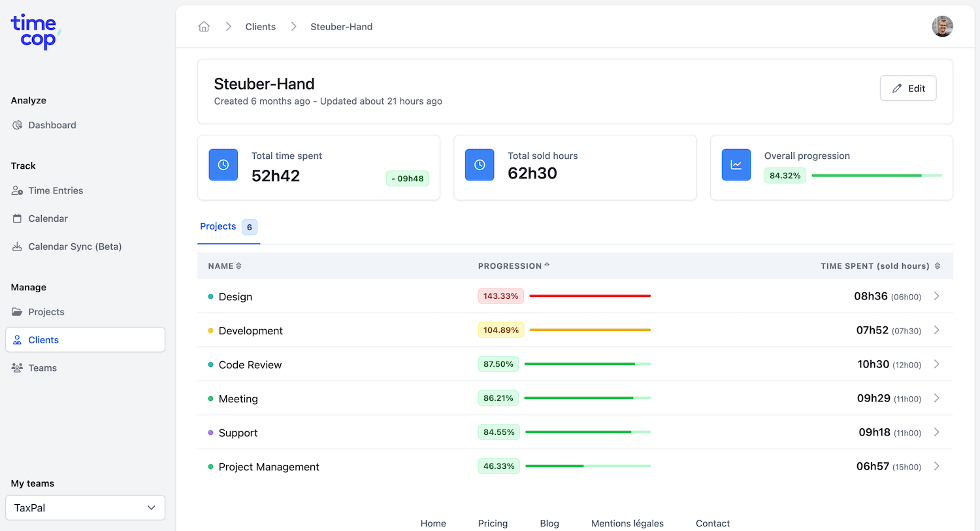This screenshot has width=980, height=531.
Task: Expand the Design project row chevron
Action: pos(936,296)
